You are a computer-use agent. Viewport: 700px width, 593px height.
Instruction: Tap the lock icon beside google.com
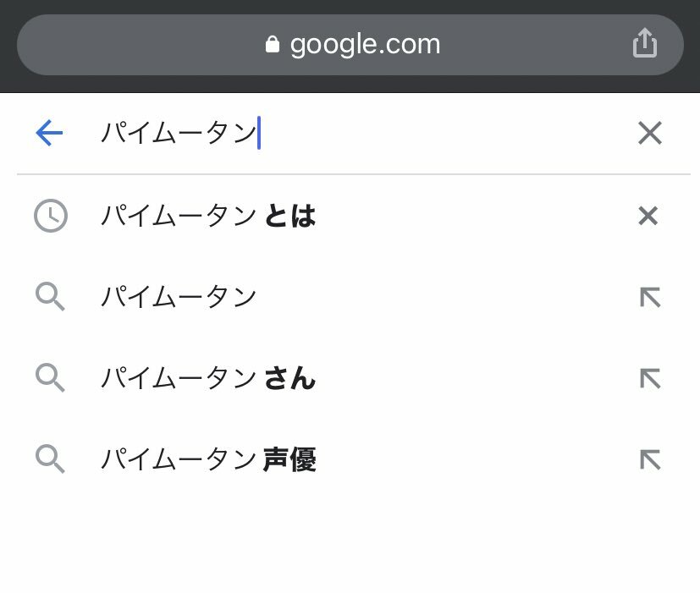pyautogui.click(x=272, y=45)
